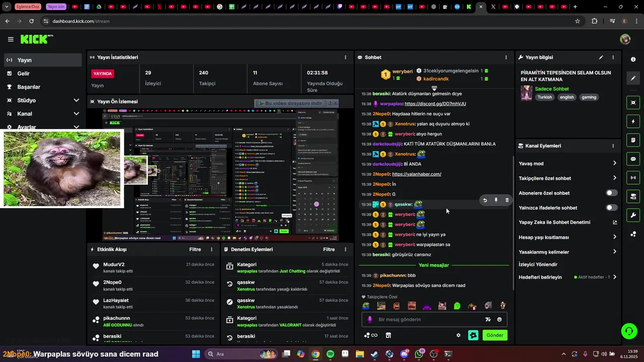This screenshot has height=362, width=644.
Task: Open Sohbet panel three-dot menu
Action: 506,57
